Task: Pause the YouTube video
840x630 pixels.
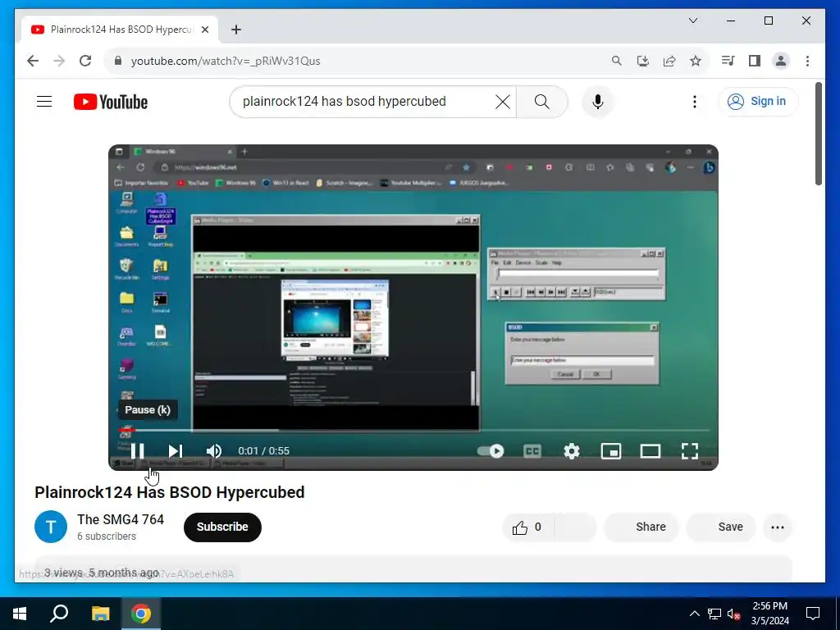Action: (137, 451)
